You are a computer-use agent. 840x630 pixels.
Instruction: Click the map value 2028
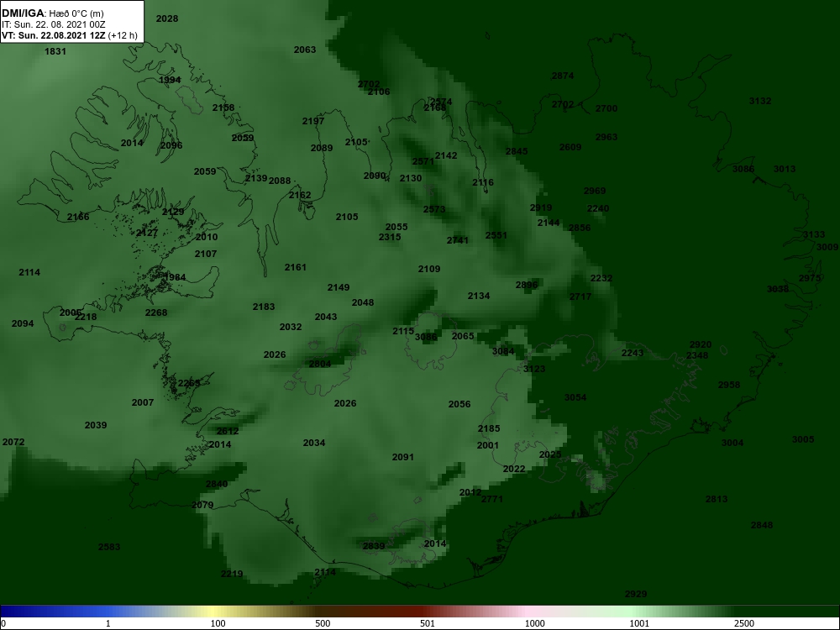(167, 18)
